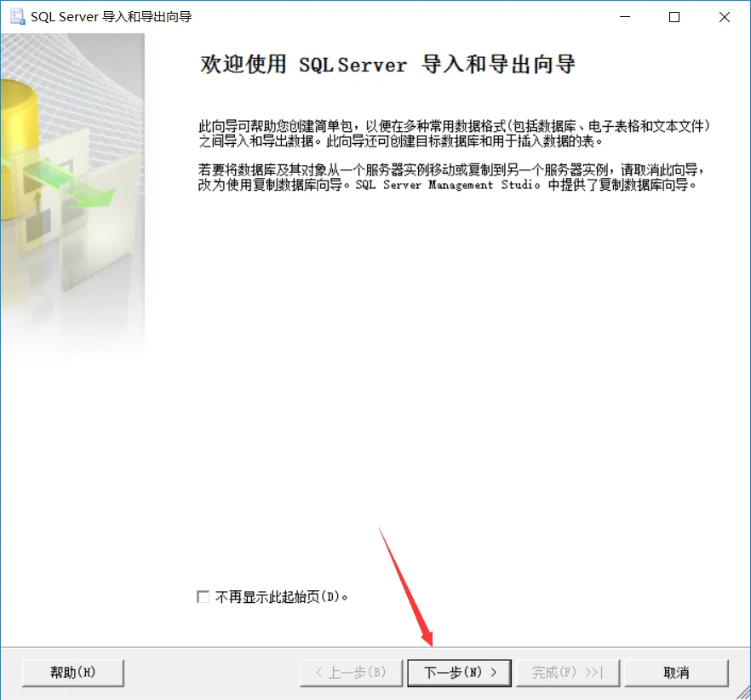Maximize the wizard window

[x=674, y=17]
